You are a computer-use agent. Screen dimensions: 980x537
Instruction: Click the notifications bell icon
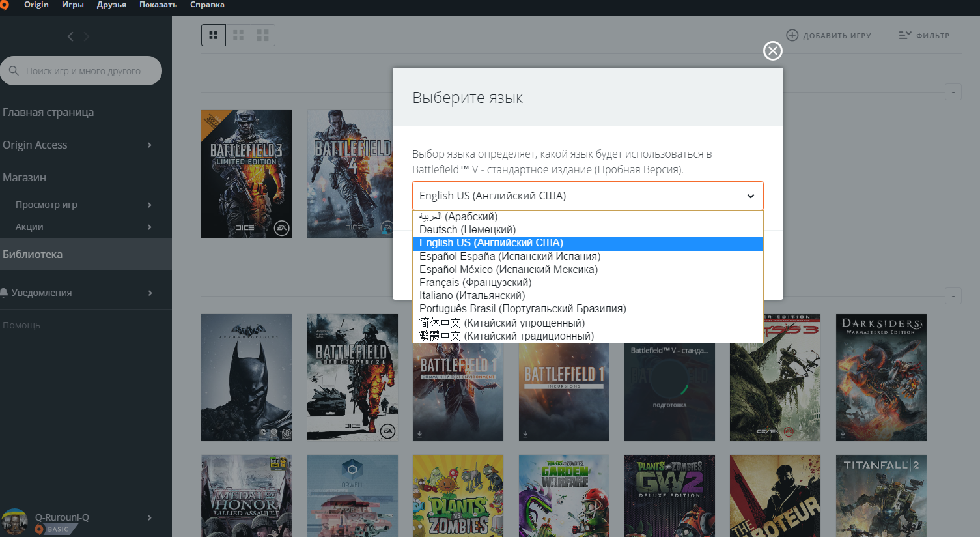point(5,293)
